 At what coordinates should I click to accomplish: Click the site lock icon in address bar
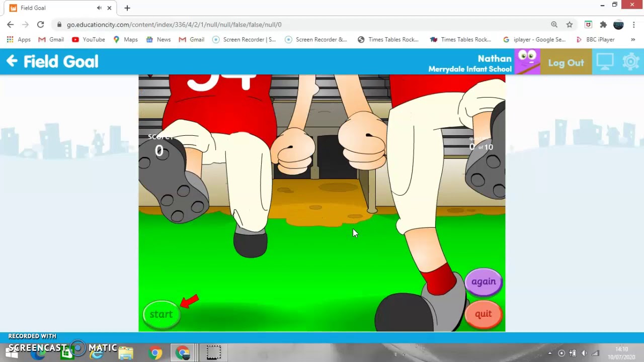tap(59, 24)
